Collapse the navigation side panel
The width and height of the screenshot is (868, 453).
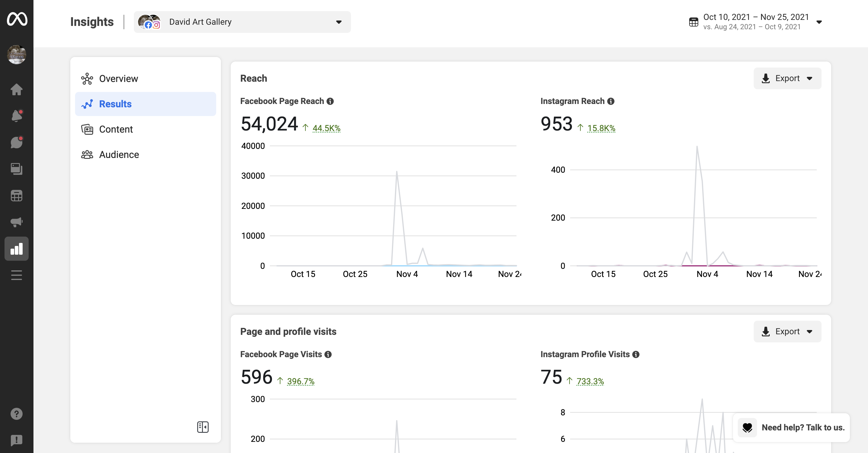point(203,427)
